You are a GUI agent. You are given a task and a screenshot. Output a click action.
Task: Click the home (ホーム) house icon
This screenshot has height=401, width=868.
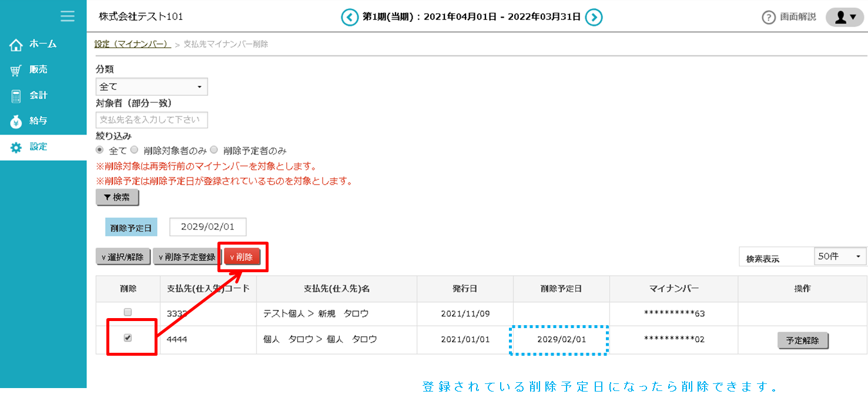coord(16,45)
